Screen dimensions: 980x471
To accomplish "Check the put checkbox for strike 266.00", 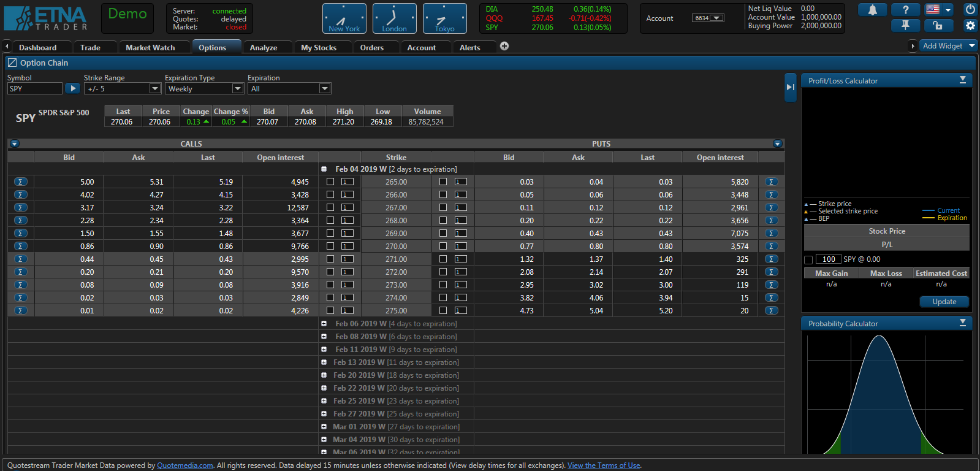I will (x=443, y=194).
